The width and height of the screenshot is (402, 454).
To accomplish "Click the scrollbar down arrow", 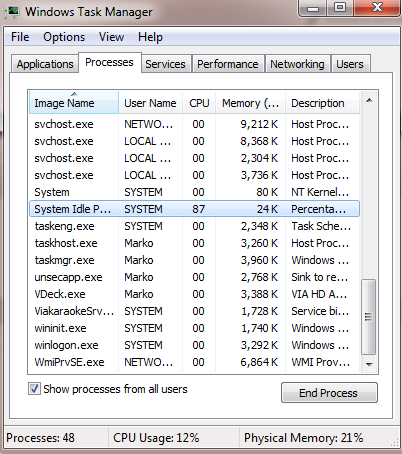I will point(369,364).
